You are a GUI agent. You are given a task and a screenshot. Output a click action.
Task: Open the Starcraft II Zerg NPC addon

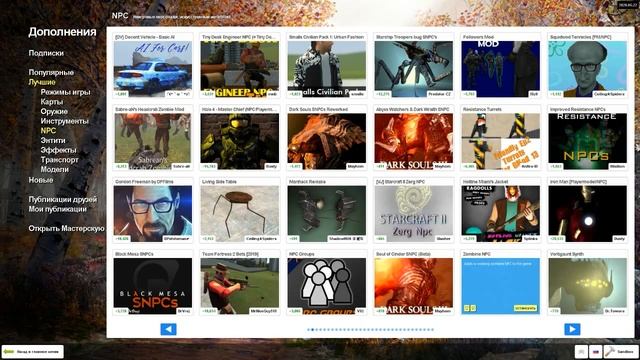pyautogui.click(x=413, y=213)
